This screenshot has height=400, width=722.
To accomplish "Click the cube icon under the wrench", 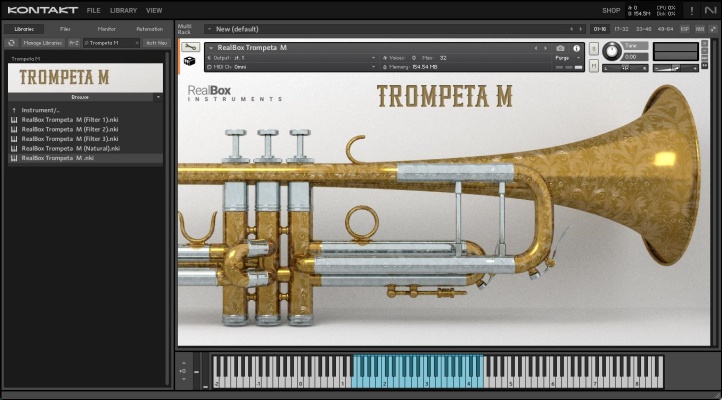I will click(189, 61).
